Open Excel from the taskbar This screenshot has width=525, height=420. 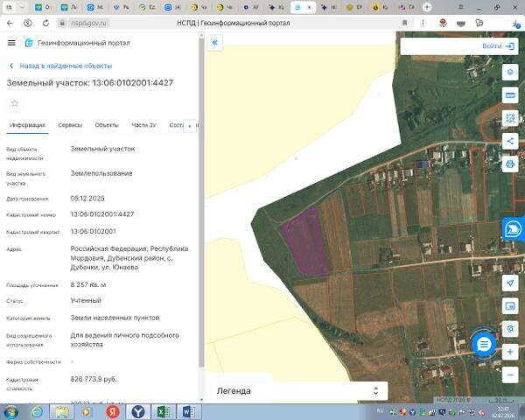click(163, 411)
